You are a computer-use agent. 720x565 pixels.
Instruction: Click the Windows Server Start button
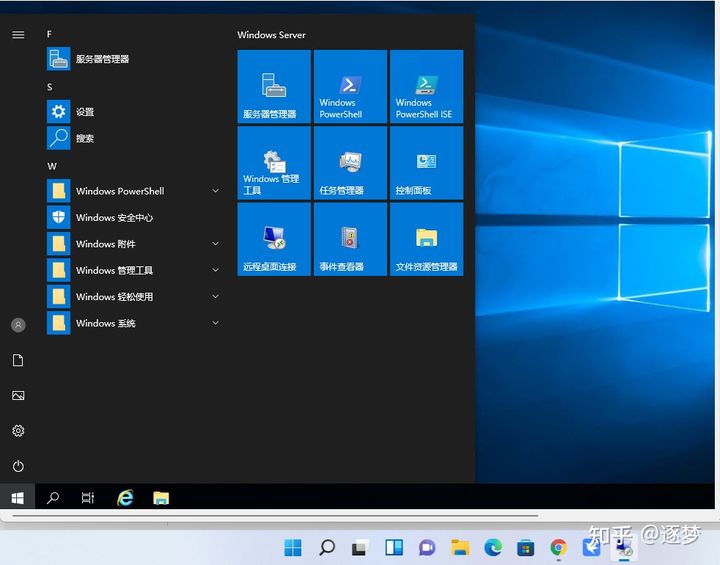click(x=17, y=498)
